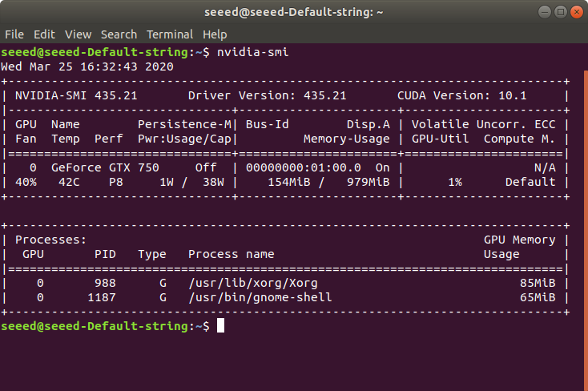
Task: Click the date line 'Wed Mar 25 16:32:43 2020'
Action: click(87, 67)
